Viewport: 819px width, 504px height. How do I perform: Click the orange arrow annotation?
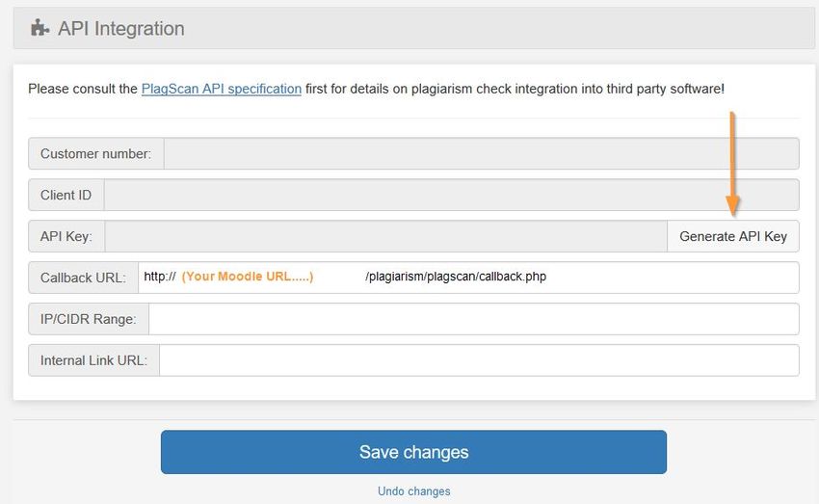(x=732, y=164)
